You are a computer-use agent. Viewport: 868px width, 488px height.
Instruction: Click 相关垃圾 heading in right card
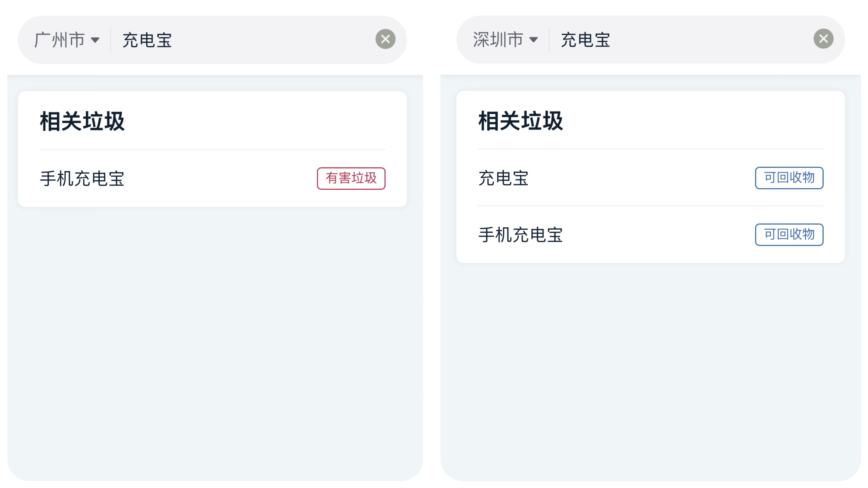click(x=521, y=121)
